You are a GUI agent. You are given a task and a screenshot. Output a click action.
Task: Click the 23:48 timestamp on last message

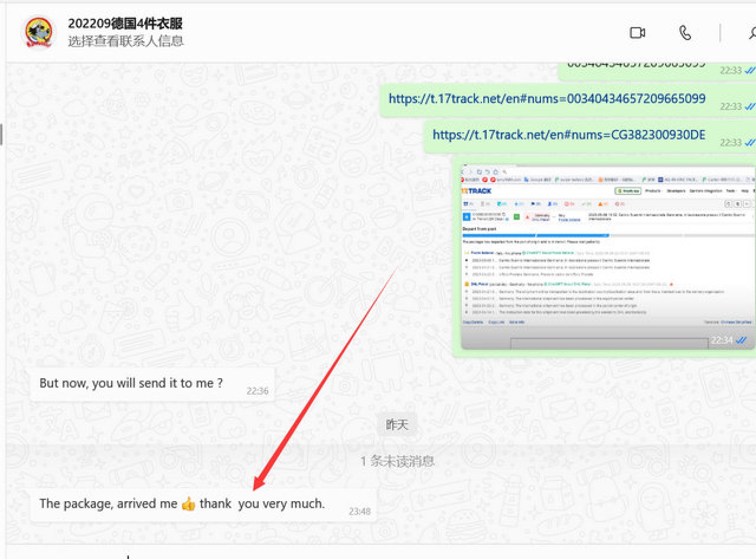359,512
